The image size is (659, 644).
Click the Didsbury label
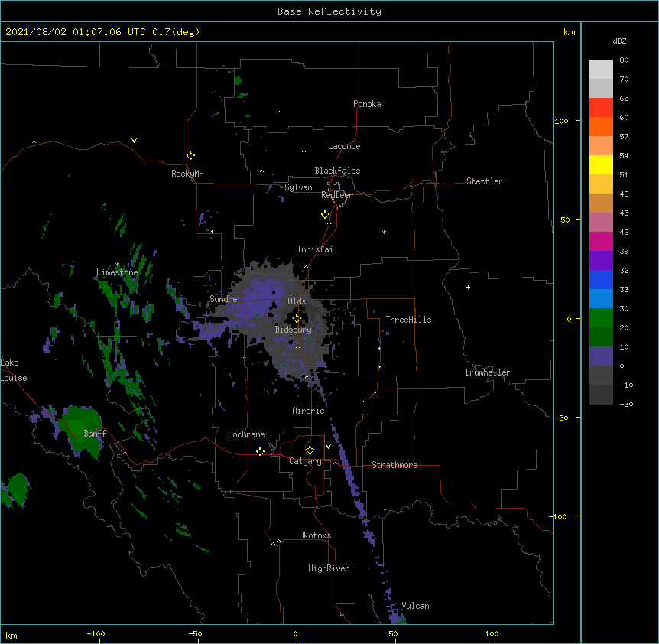click(294, 330)
